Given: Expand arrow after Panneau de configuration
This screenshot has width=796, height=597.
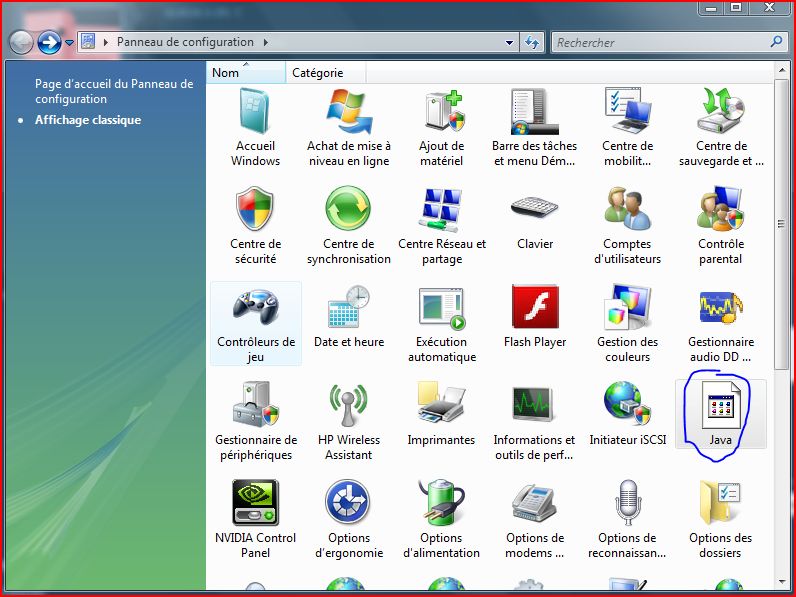Looking at the screenshot, I should (266, 43).
